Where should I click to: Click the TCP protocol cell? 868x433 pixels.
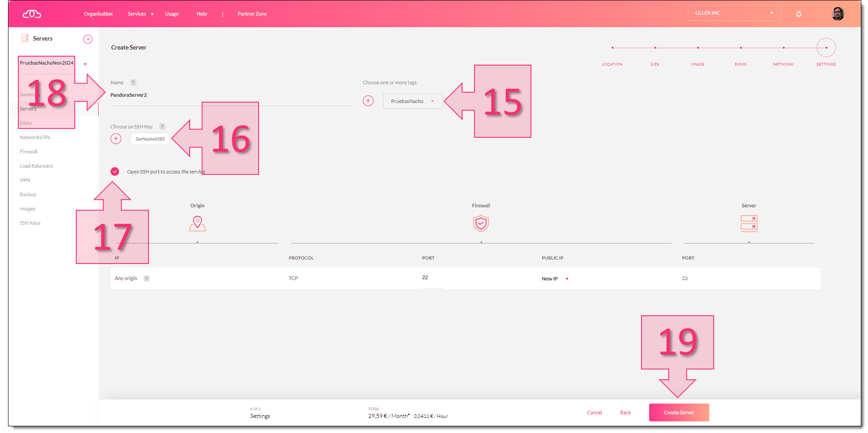pos(293,278)
